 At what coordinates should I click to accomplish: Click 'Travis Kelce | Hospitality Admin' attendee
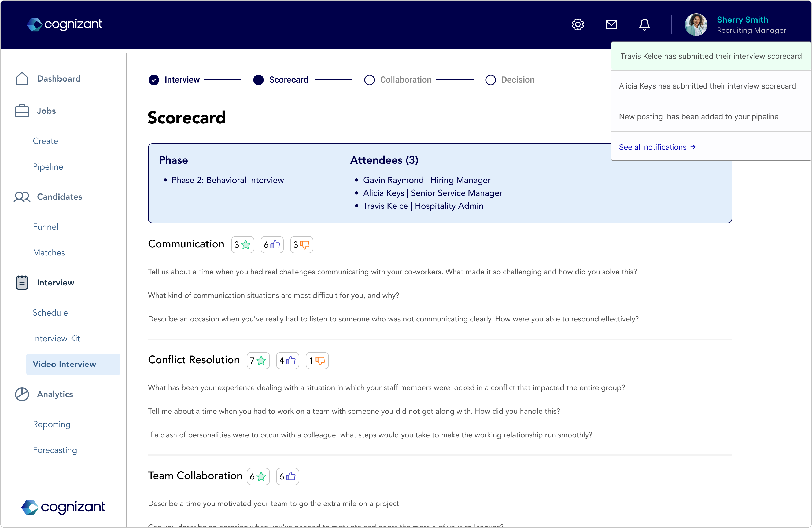point(423,206)
